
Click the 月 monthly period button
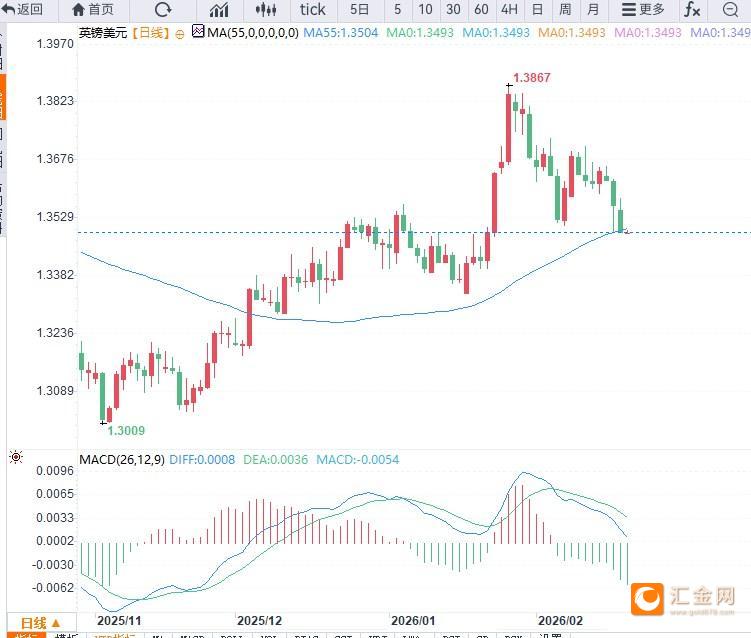point(594,10)
